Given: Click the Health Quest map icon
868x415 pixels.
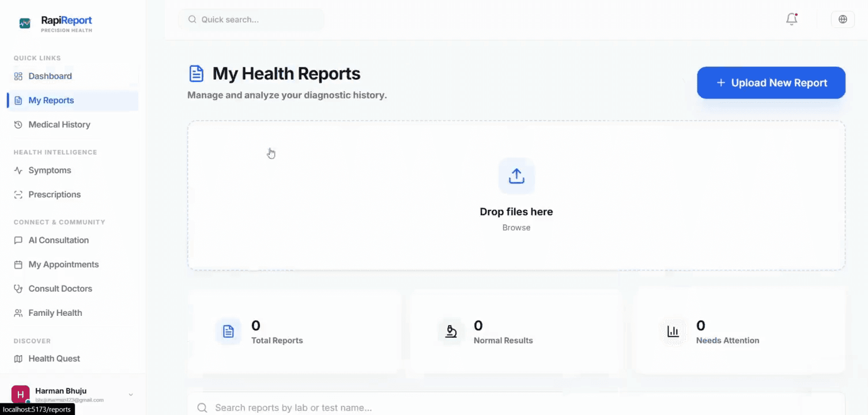Looking at the screenshot, I should tap(18, 359).
